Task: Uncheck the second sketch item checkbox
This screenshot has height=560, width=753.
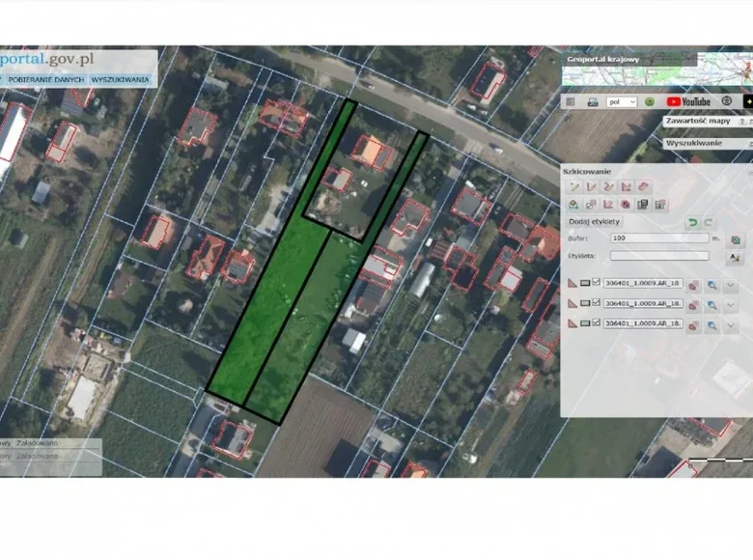Action: click(x=597, y=303)
